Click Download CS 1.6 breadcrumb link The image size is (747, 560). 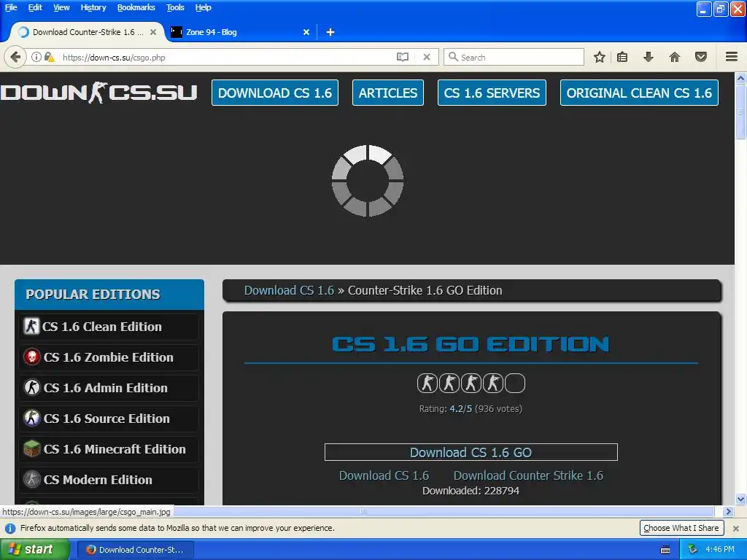[x=289, y=290]
